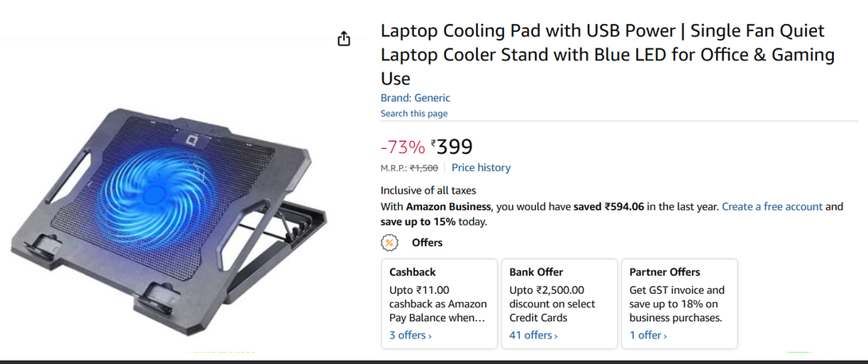Click the Search this page link
868x364 pixels.
point(413,114)
